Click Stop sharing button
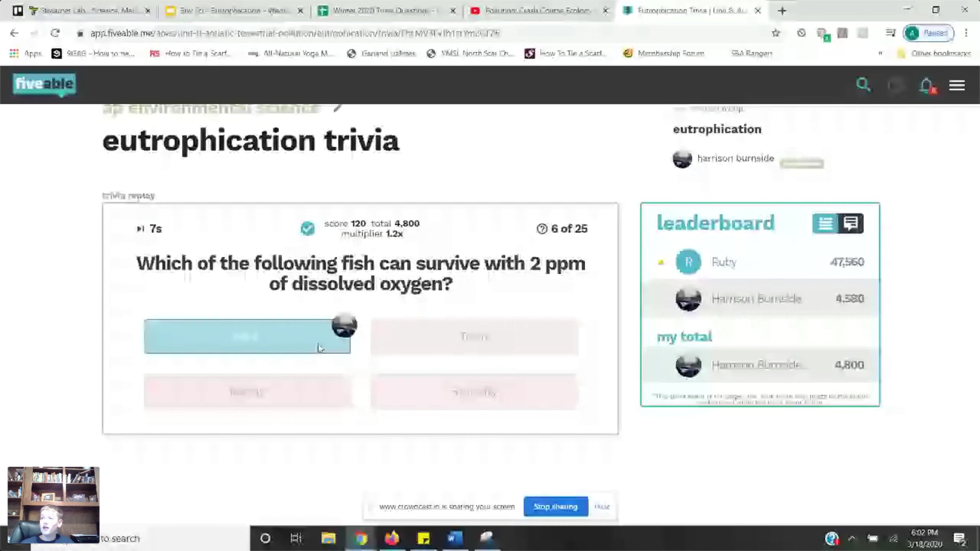Viewport: 980px width, 551px height. 555,507
